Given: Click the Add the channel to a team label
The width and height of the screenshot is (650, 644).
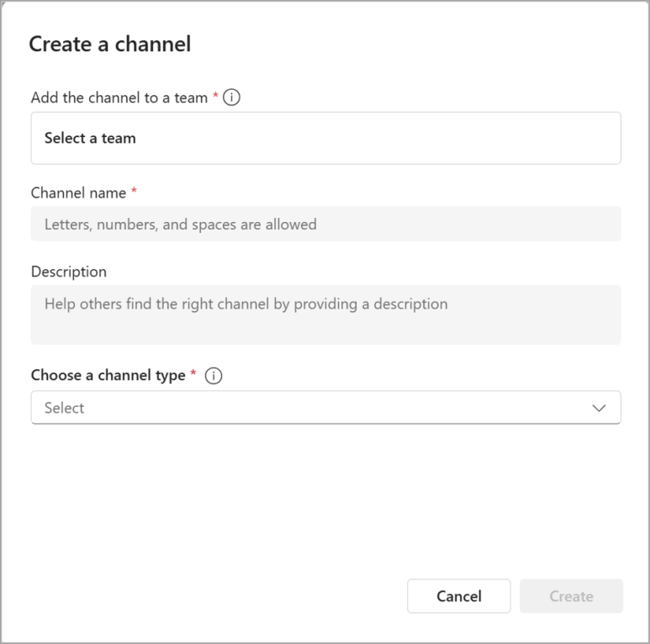Looking at the screenshot, I should coord(119,98).
